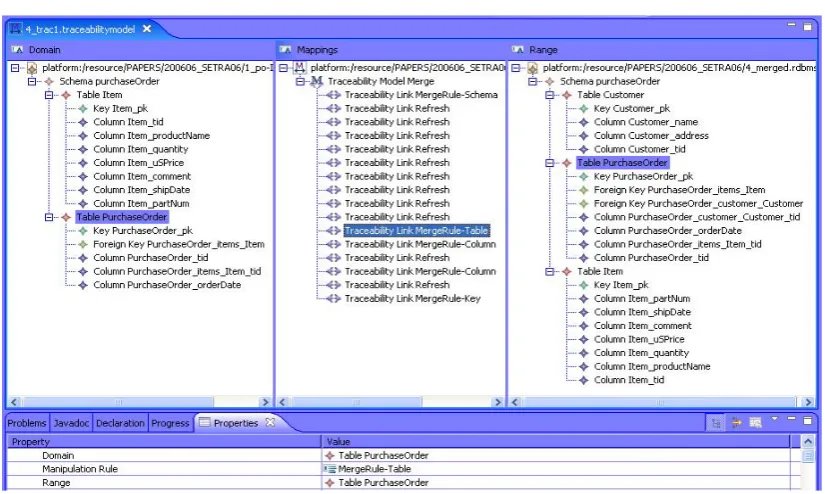825x494 pixels.
Task: Click the Value column header
Action: click(556, 442)
